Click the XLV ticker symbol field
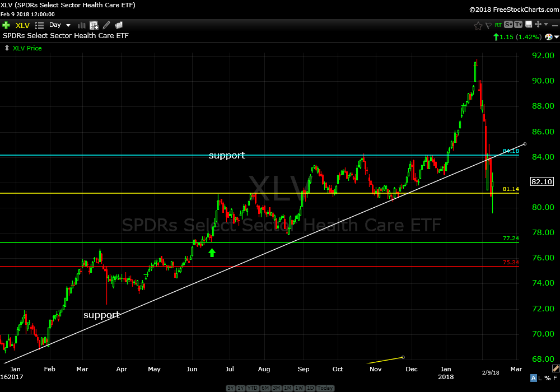Screen dimensions: 560x392 tap(22, 25)
